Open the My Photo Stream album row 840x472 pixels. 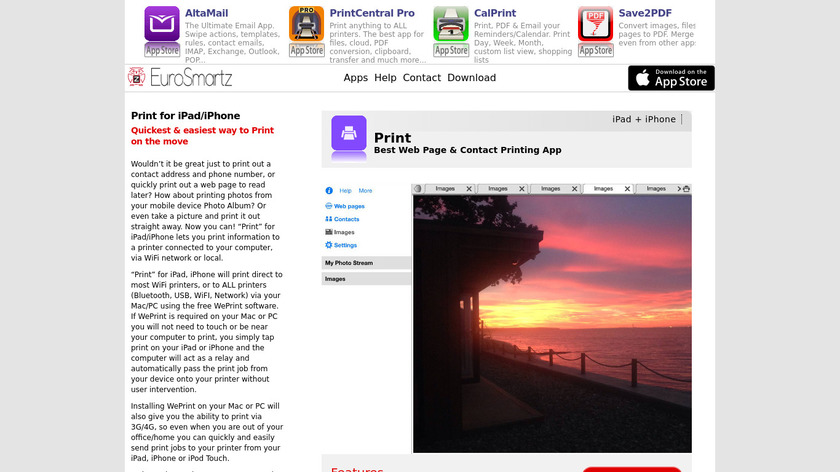366,263
